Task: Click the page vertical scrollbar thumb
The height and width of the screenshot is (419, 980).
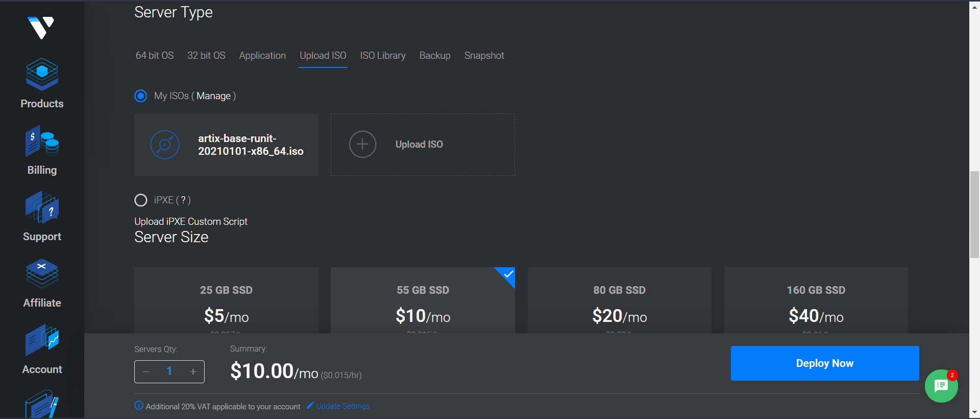Action: (974, 215)
